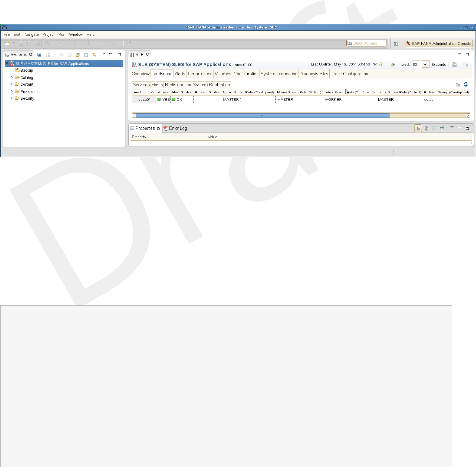Switch to the Alerts tab
The height and width of the screenshot is (467, 476).
(x=180, y=74)
